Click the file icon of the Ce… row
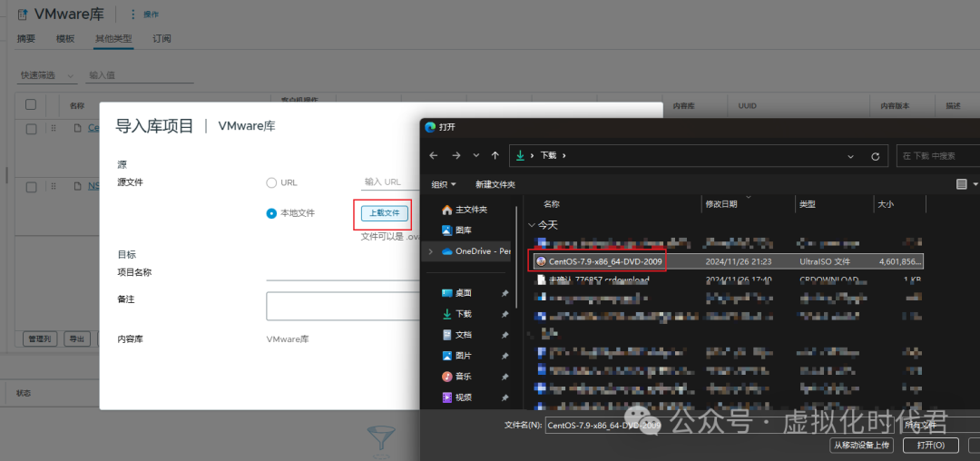Viewport: 980px width, 461px height. 77,128
